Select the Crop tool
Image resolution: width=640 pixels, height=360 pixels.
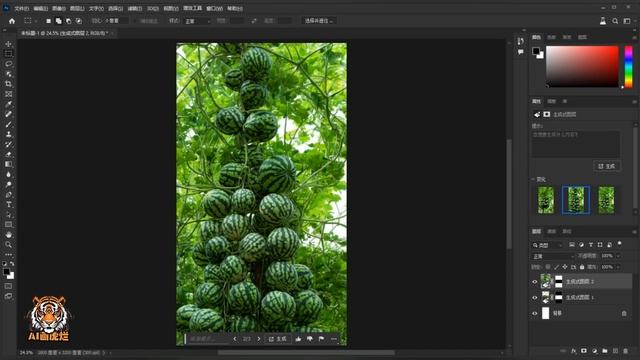coord(8,84)
